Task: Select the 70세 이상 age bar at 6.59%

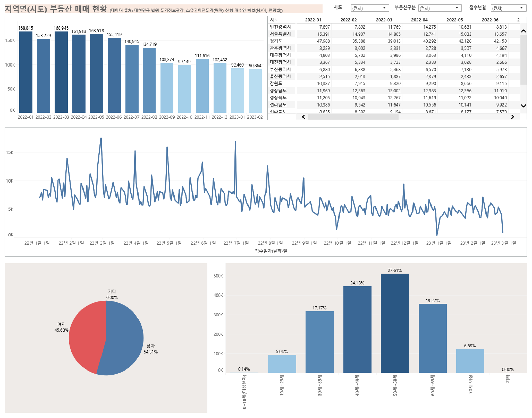Action: coord(470,361)
